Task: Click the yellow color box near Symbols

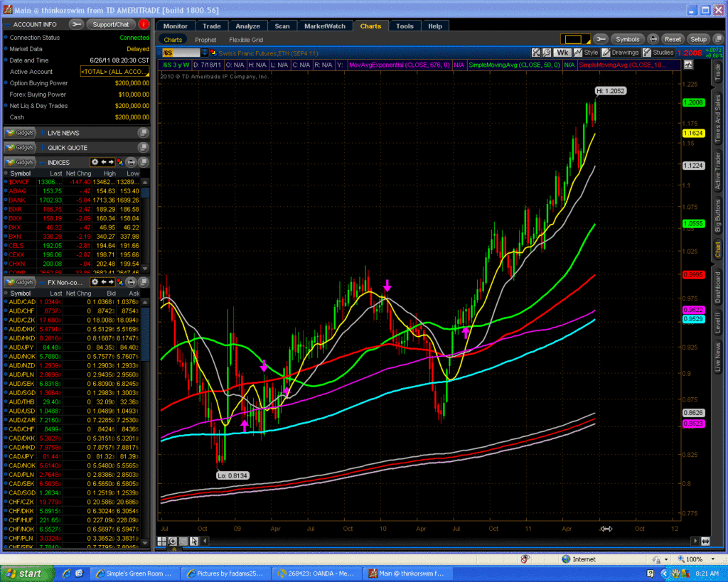Action: pyautogui.click(x=574, y=39)
